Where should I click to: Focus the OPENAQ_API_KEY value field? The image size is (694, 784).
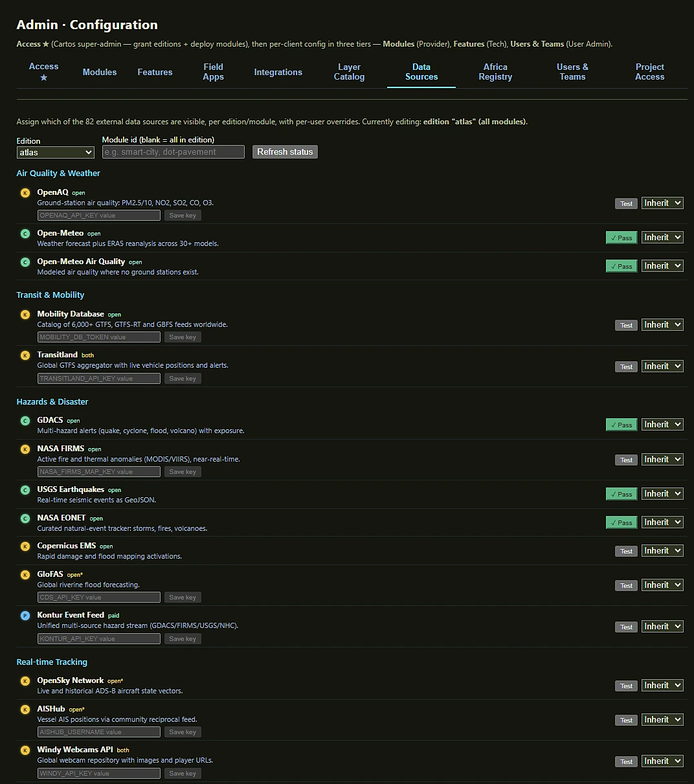point(99,216)
